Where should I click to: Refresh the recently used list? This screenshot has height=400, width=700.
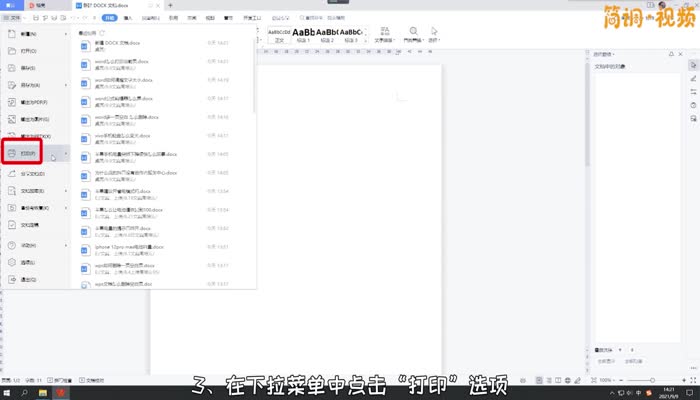(102, 33)
